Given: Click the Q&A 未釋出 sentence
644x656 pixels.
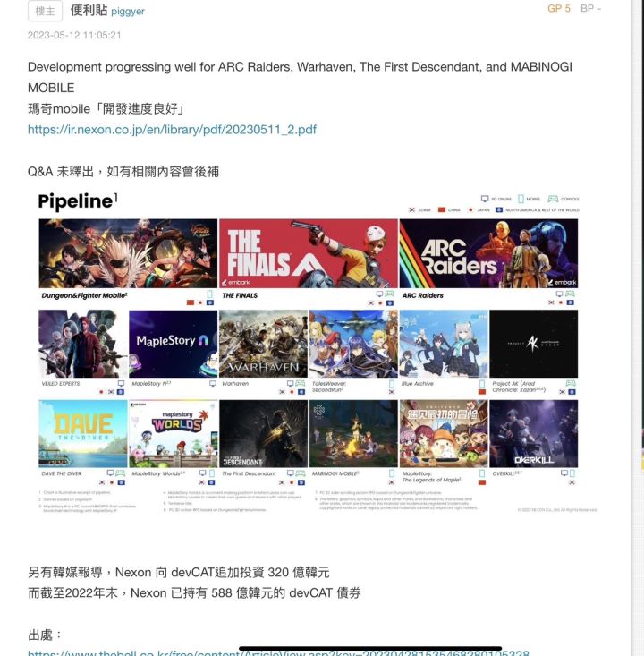Looking at the screenshot, I should point(123,172).
